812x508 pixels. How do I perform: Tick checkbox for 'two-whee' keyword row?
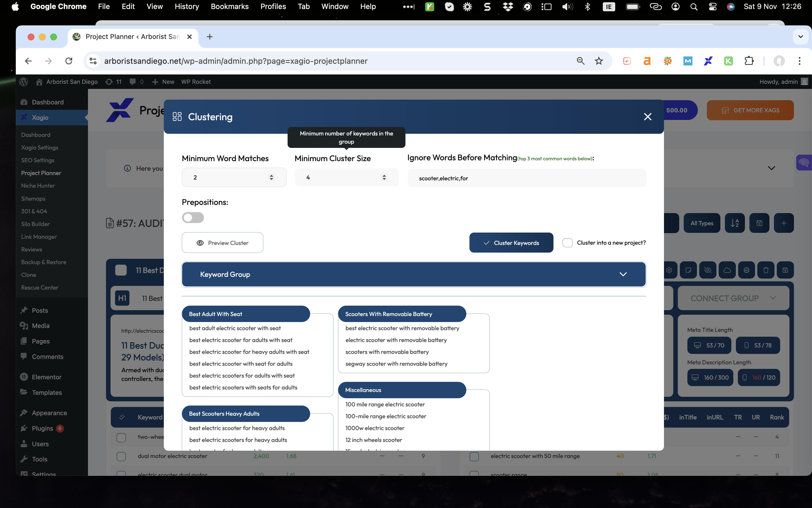coord(121,437)
